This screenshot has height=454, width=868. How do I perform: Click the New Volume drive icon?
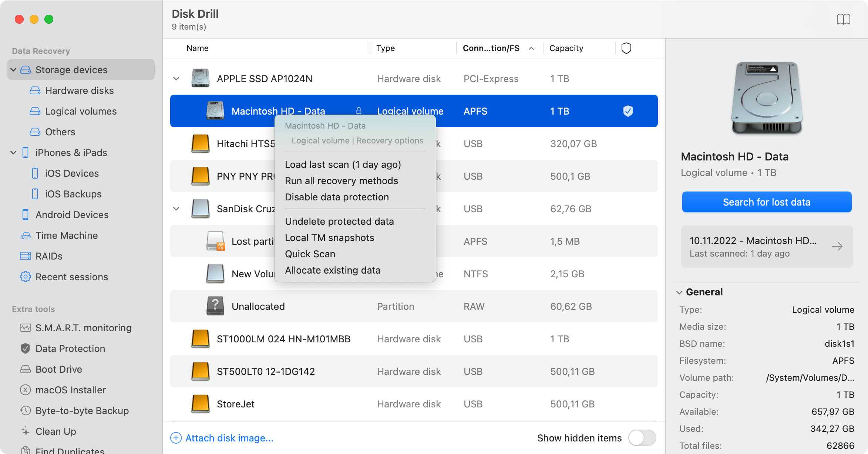[x=215, y=274]
